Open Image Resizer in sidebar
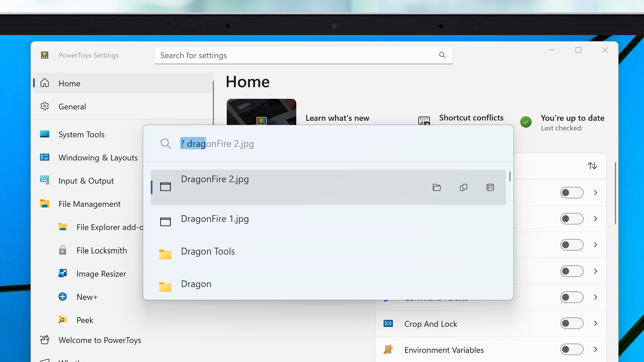The height and width of the screenshot is (362, 644). (101, 274)
